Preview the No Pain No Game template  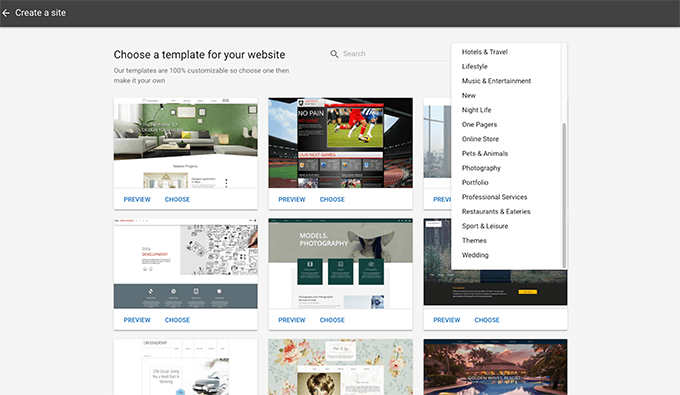[x=292, y=199]
